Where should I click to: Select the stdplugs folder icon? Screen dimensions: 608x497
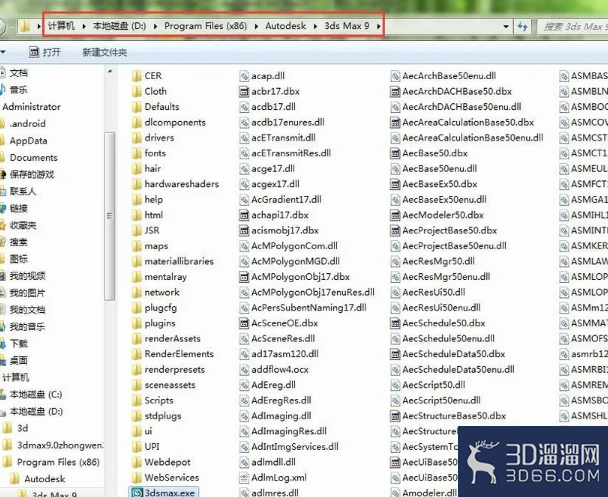tap(136, 416)
